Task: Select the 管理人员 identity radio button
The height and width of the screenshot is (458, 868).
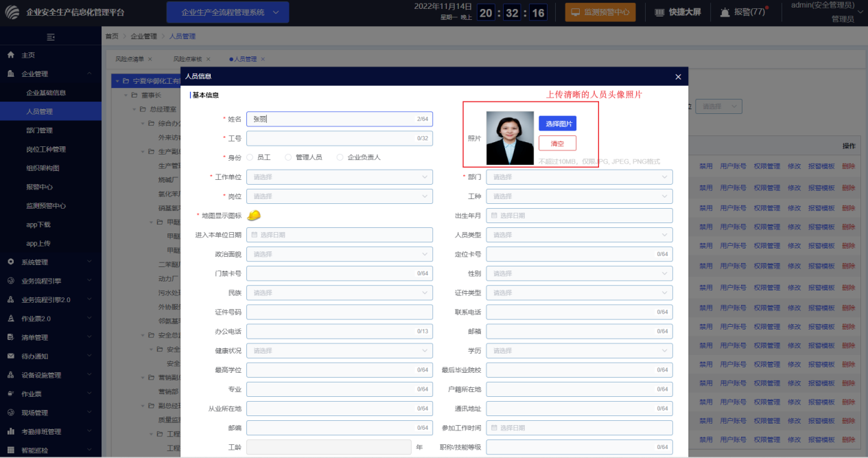Action: (288, 157)
